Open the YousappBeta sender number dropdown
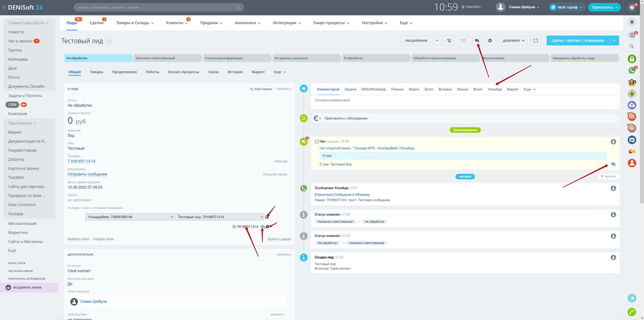The height and width of the screenshot is (320, 644). 129,217
